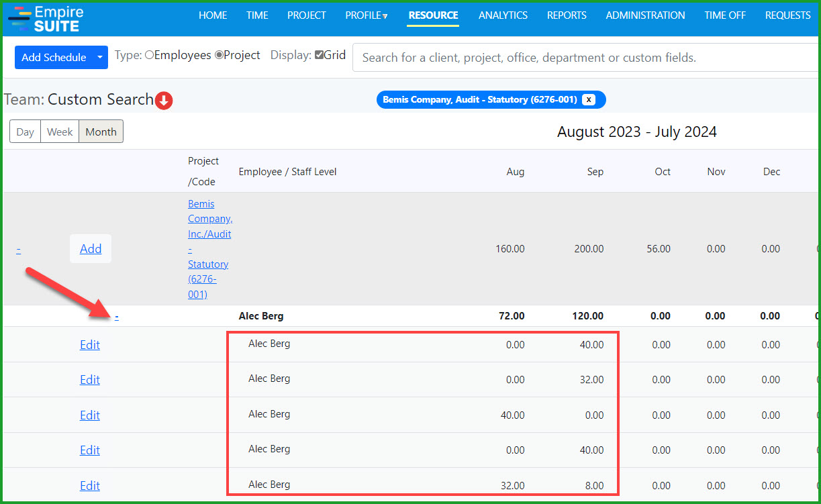The height and width of the screenshot is (504, 821).
Task: Switch to the Week view
Action: pos(60,132)
